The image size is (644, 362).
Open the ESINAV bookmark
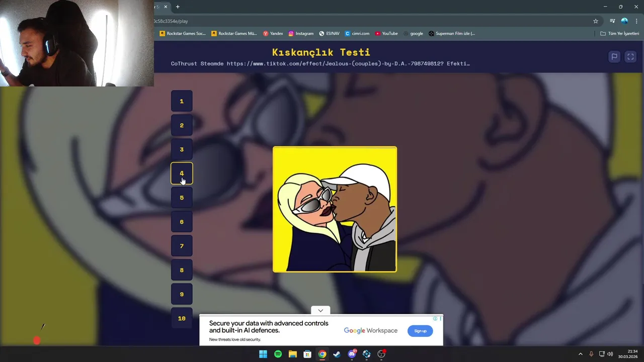click(329, 34)
